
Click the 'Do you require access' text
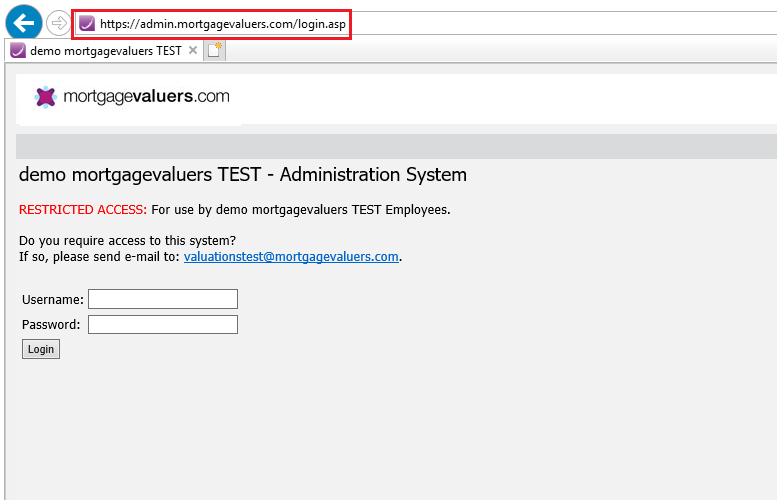[127, 241]
